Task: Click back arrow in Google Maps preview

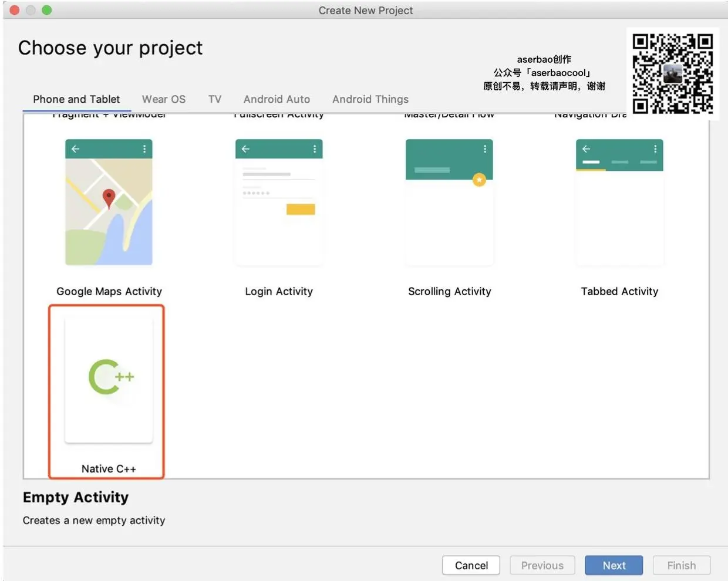Action: pyautogui.click(x=75, y=149)
